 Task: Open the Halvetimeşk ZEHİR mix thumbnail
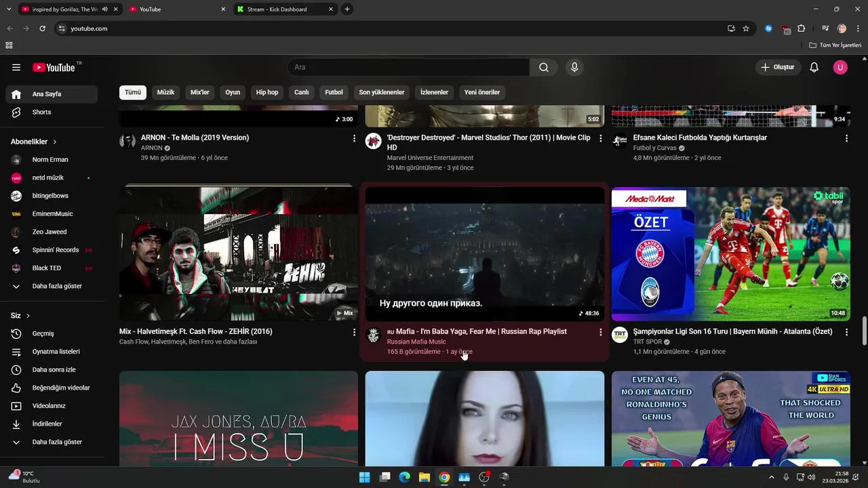pos(239,253)
